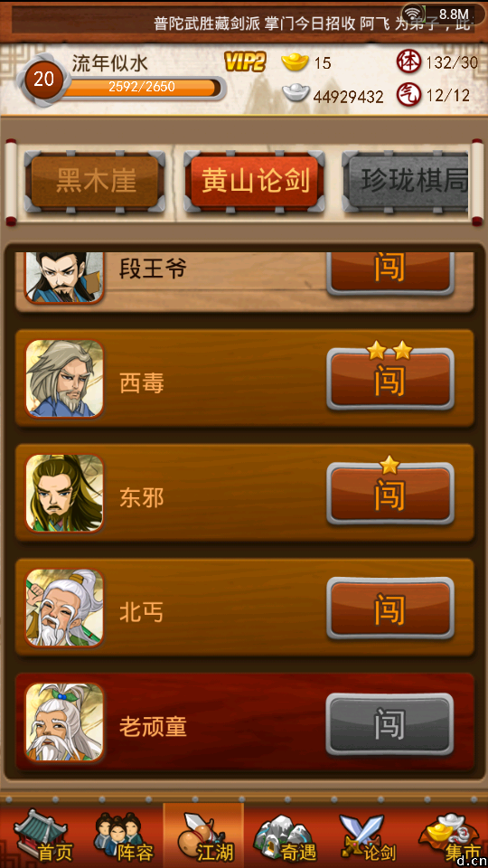Tap the red 体 stamina icon
This screenshot has width=488, height=868.
(x=408, y=61)
